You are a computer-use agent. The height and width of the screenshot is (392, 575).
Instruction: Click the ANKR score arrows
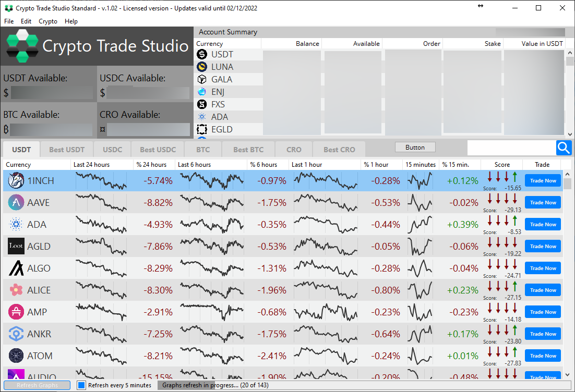click(502, 330)
